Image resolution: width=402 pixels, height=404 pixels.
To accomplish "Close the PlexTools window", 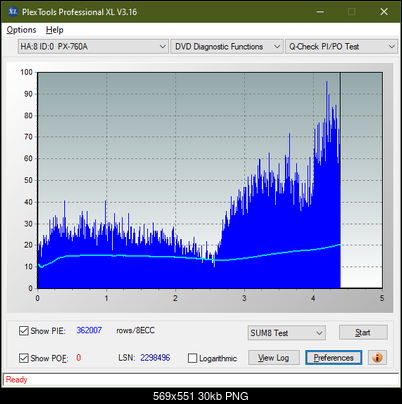I will [x=384, y=12].
